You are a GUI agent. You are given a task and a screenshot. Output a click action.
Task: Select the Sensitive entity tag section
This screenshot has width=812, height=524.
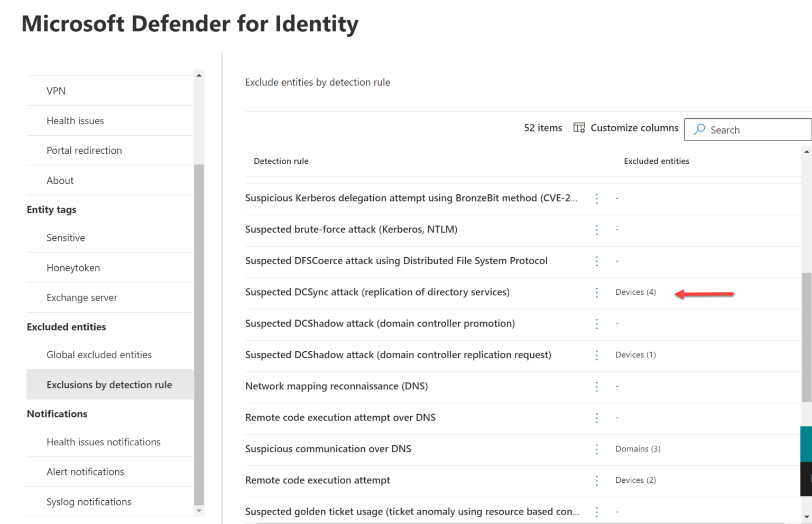click(66, 237)
